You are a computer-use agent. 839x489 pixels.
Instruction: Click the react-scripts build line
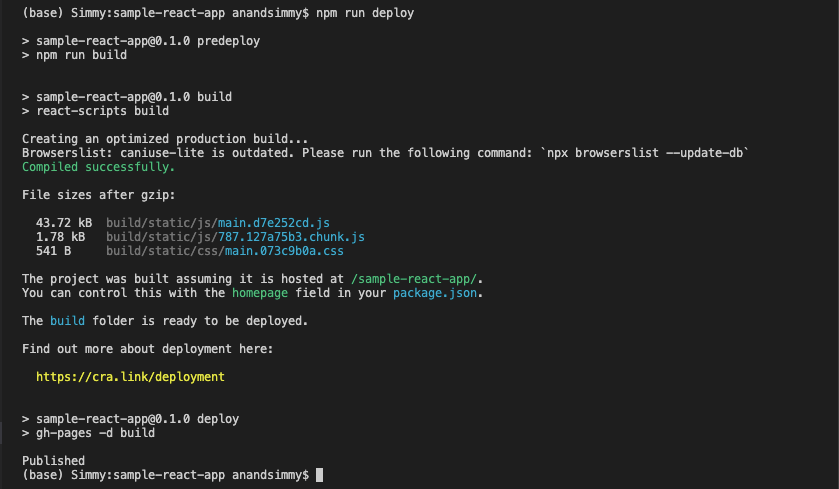tap(95, 111)
